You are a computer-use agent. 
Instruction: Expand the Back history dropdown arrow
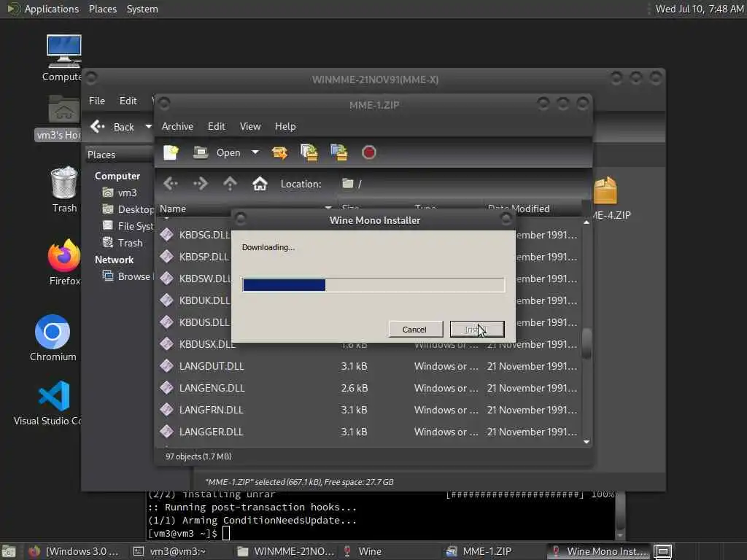(x=148, y=127)
